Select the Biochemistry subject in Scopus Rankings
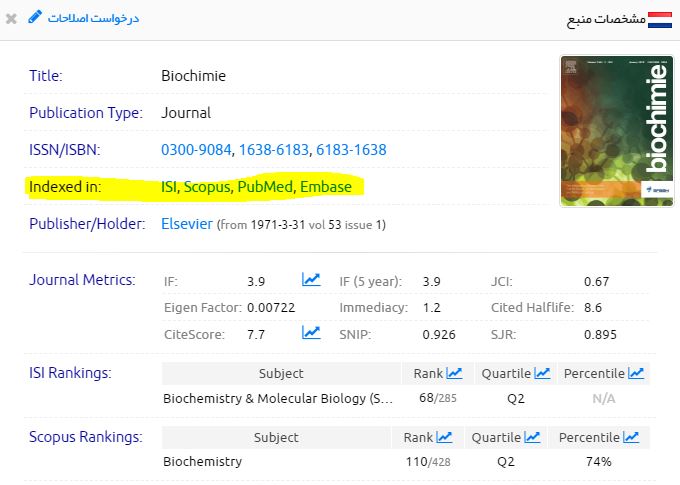Screen dimensions: 680x485 click(x=202, y=462)
